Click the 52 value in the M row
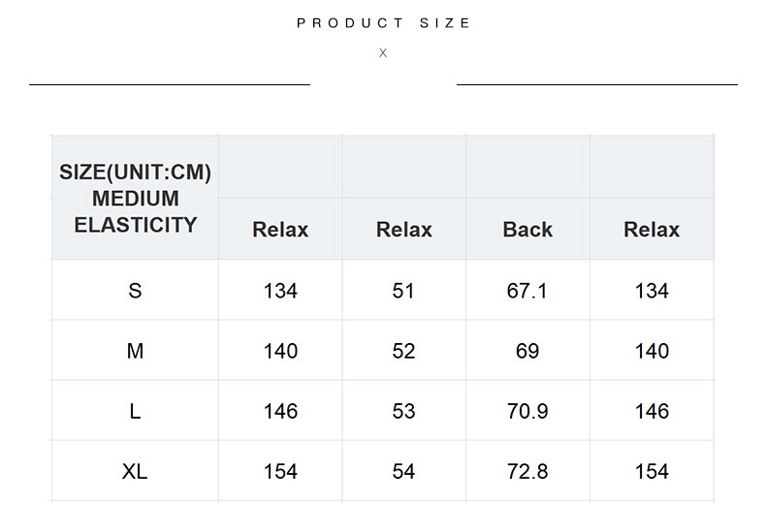The height and width of the screenshot is (532, 766). (404, 351)
